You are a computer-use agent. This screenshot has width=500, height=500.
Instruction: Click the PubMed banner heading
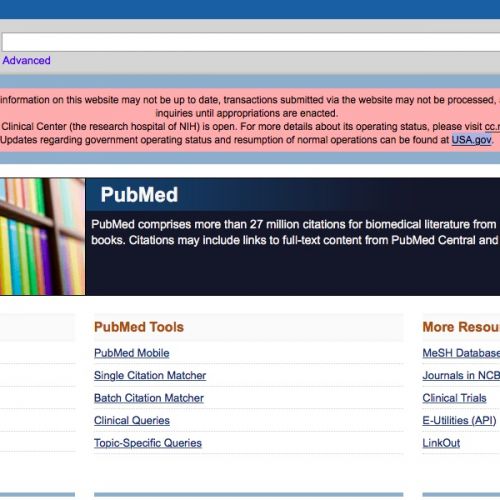139,195
